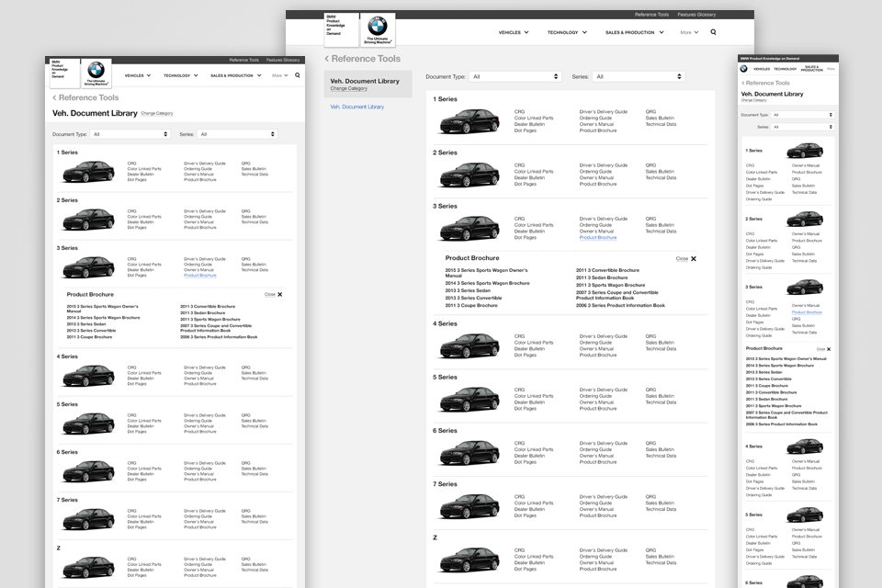Click the back chevron beside Reference Tools, tablet mockup
The width and height of the screenshot is (882, 588).
coord(54,97)
